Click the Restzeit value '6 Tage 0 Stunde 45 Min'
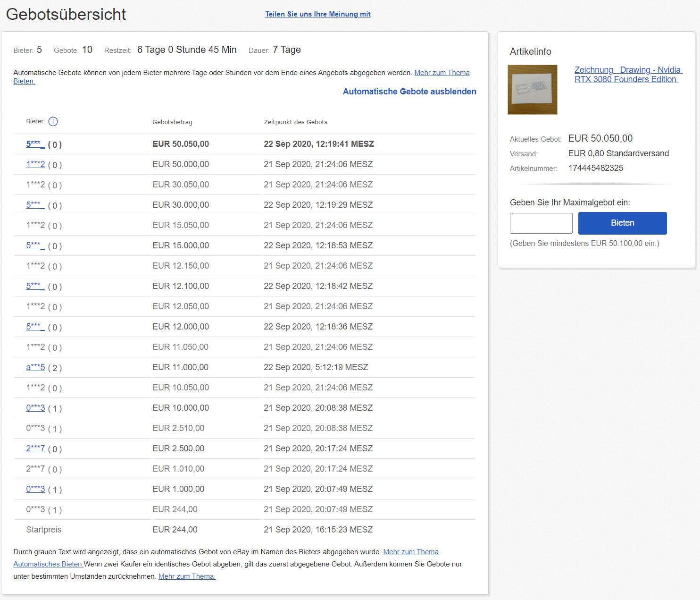Image resolution: width=700 pixels, height=600 pixels. tap(187, 50)
